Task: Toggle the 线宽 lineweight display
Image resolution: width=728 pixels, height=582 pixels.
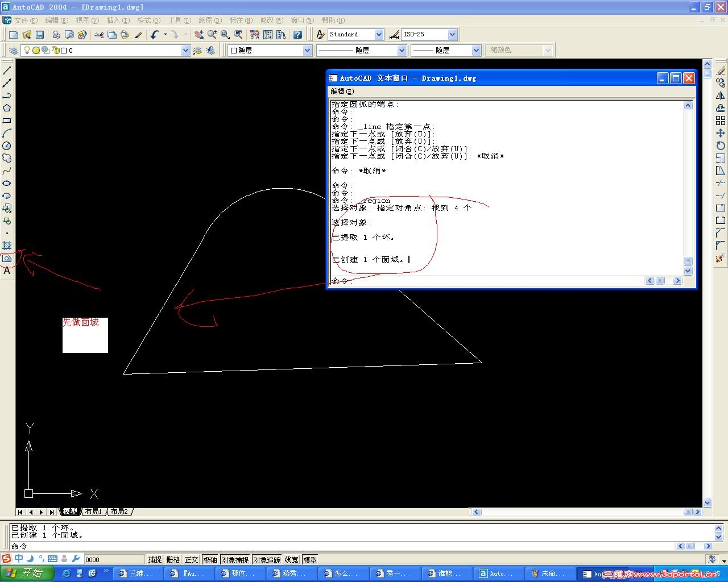Action: (292, 560)
